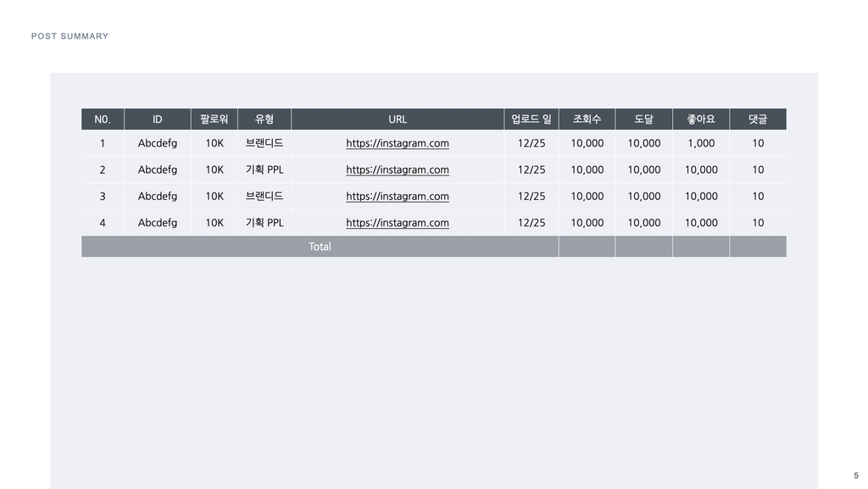The image size is (868, 489).
Task: Click the Abcdefg ID in row 3
Action: (157, 197)
